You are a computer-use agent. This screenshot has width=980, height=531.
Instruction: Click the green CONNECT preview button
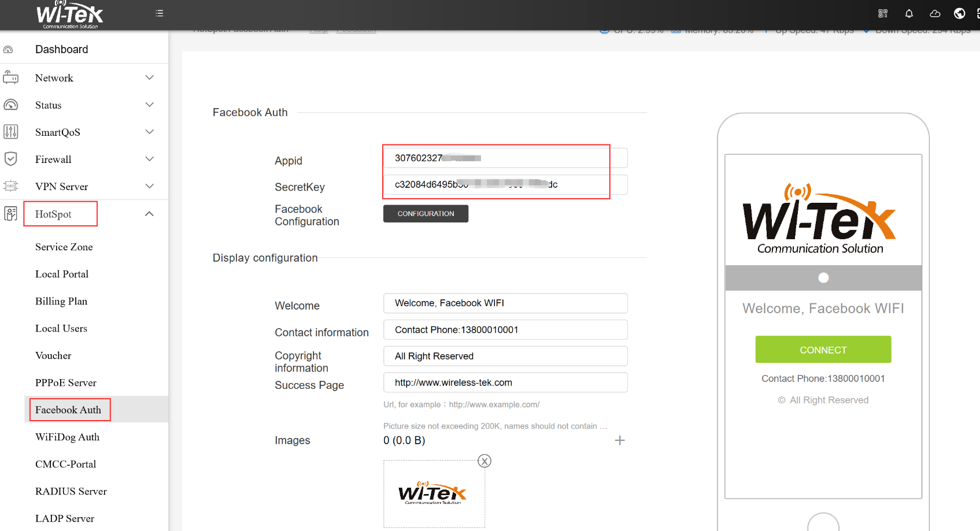tap(823, 350)
